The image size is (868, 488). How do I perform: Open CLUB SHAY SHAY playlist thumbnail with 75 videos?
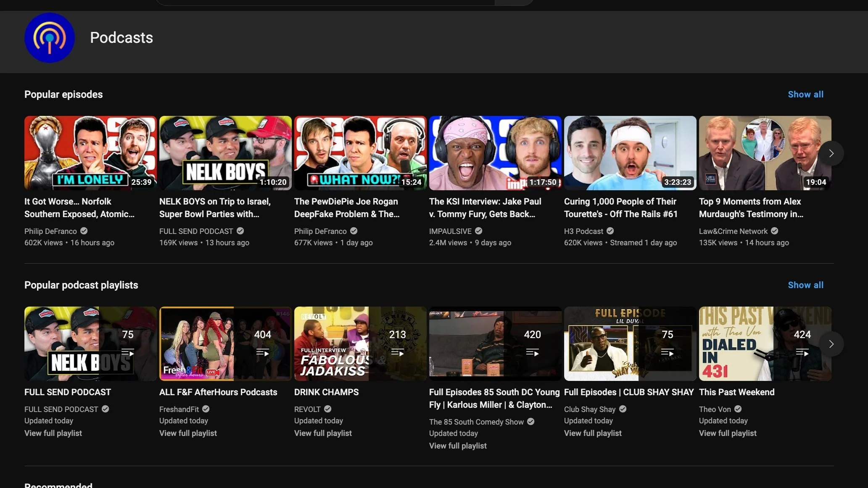pyautogui.click(x=630, y=344)
